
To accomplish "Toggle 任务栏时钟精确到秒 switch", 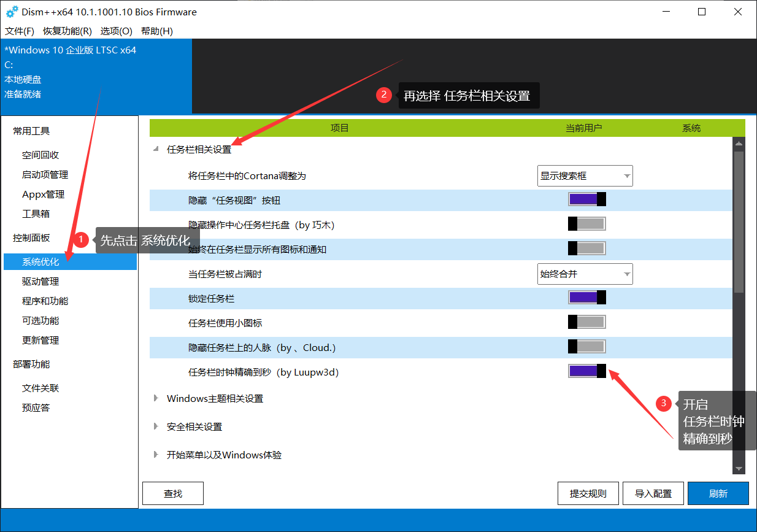I will [587, 371].
